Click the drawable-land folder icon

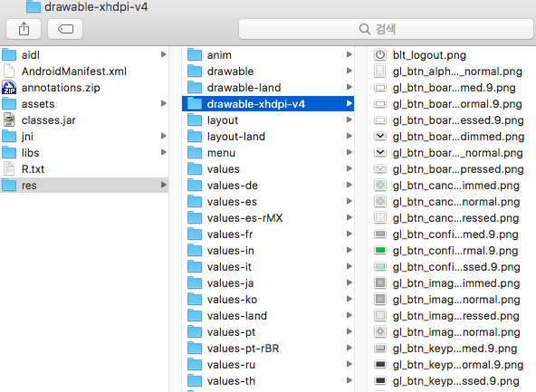click(195, 88)
